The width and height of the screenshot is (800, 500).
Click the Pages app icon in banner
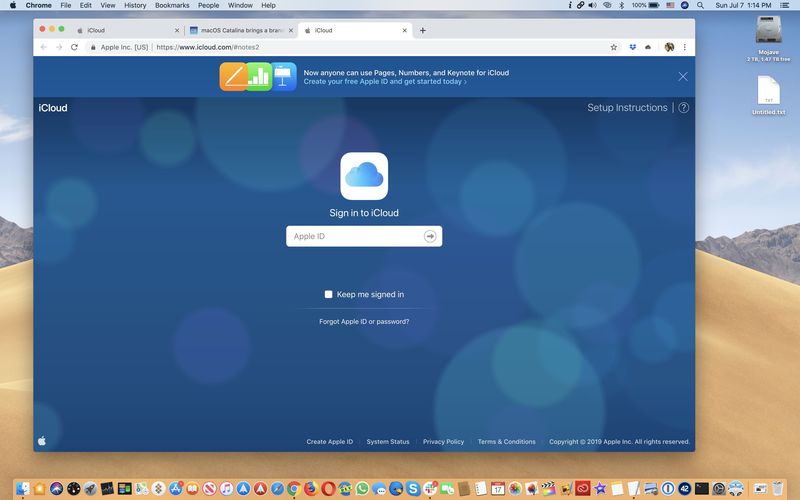234,77
